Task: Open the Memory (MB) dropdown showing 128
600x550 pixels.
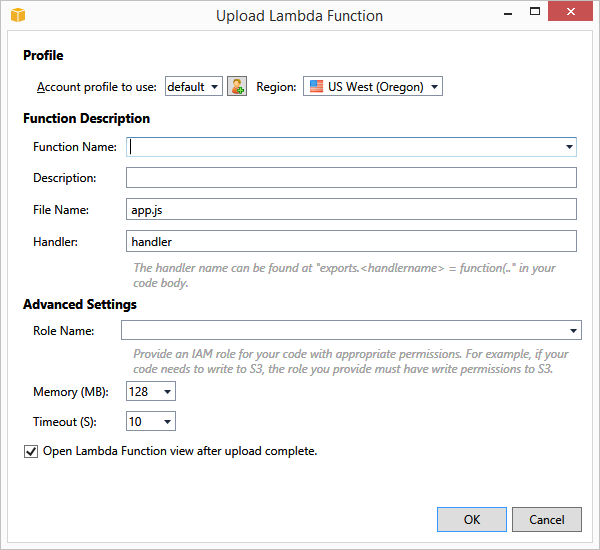Action: 151,391
